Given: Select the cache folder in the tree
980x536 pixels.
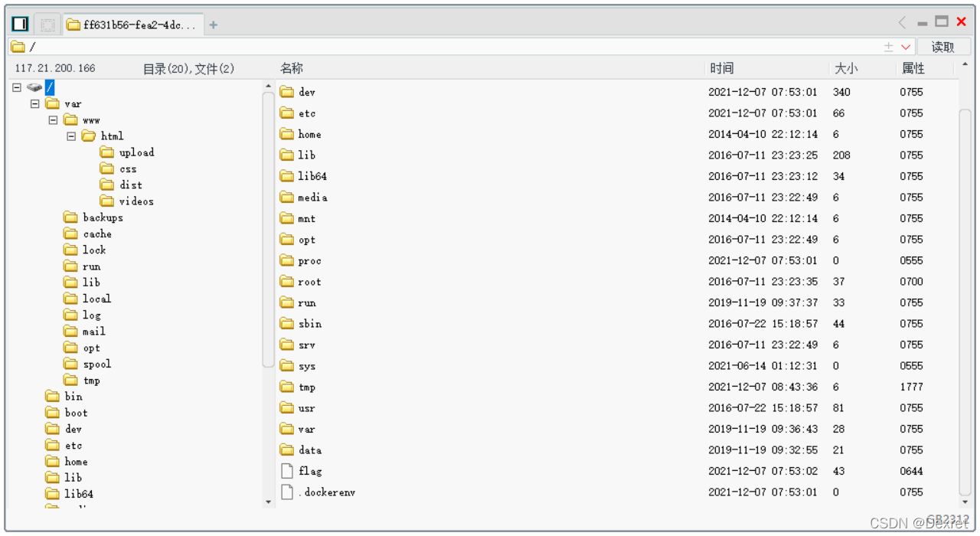Looking at the screenshot, I should point(87,234).
